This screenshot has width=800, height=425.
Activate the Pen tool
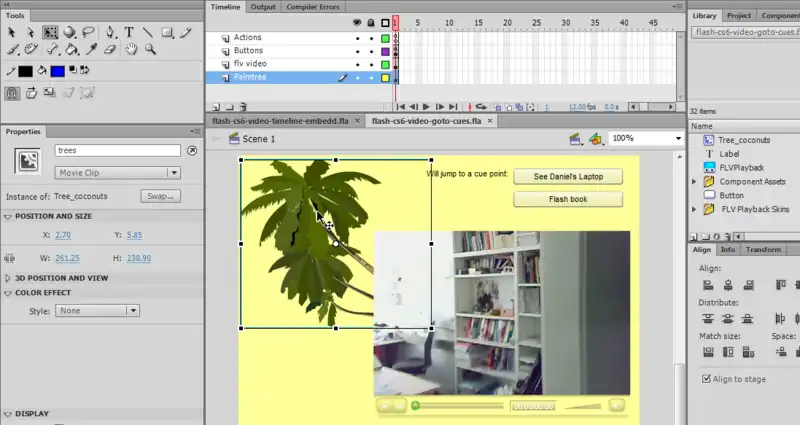tap(111, 32)
